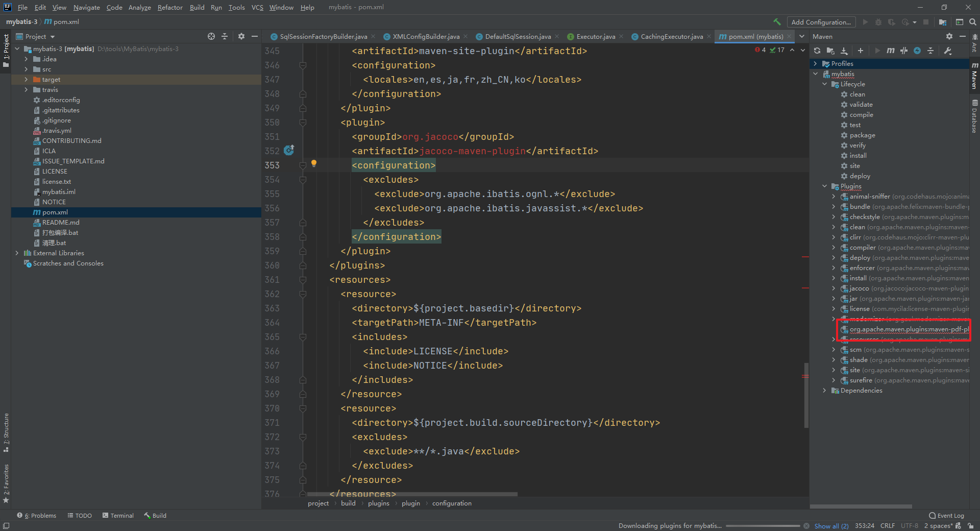Cancel the downloading plugins progress
This screenshot has width=980, height=531.
coord(806,526)
